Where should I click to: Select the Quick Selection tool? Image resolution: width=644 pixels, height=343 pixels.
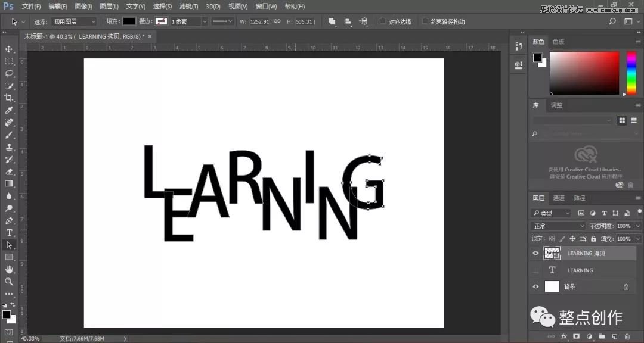tap(8, 86)
